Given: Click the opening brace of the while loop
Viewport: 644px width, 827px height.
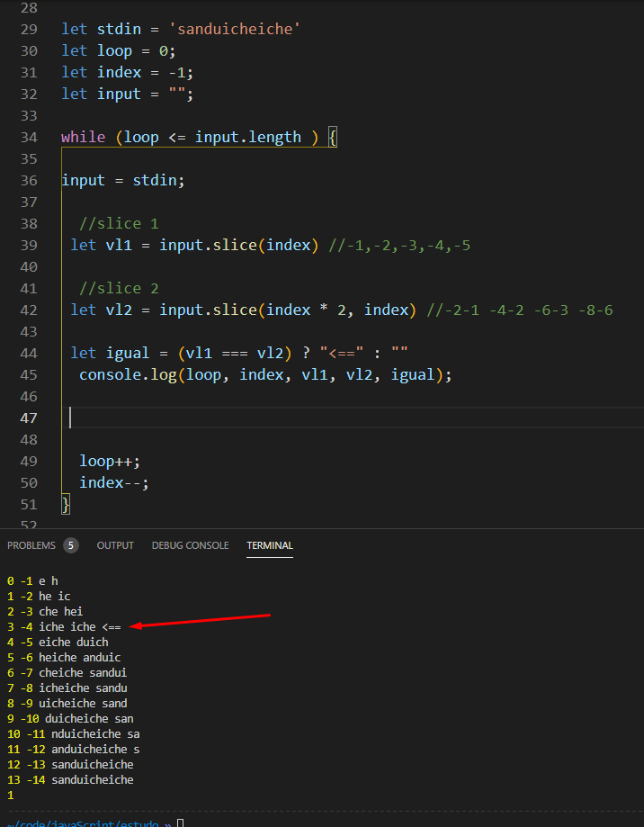Looking at the screenshot, I should click(333, 137).
